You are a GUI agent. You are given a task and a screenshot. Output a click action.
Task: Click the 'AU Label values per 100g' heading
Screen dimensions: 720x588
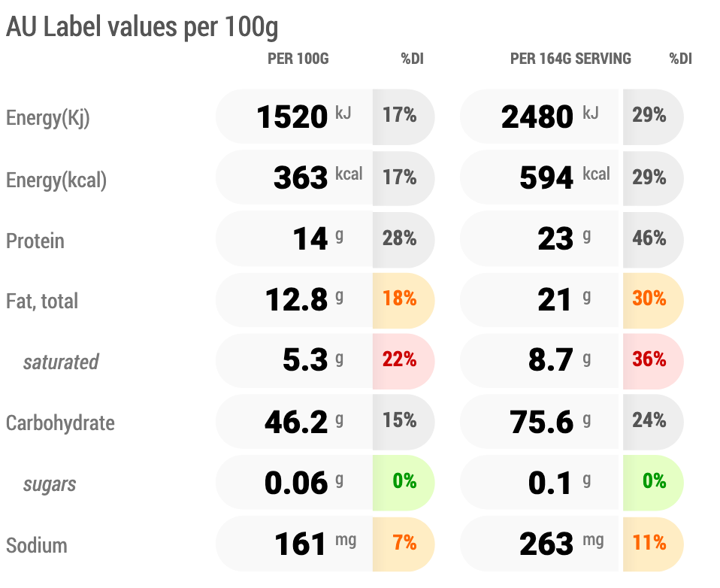[142, 28]
